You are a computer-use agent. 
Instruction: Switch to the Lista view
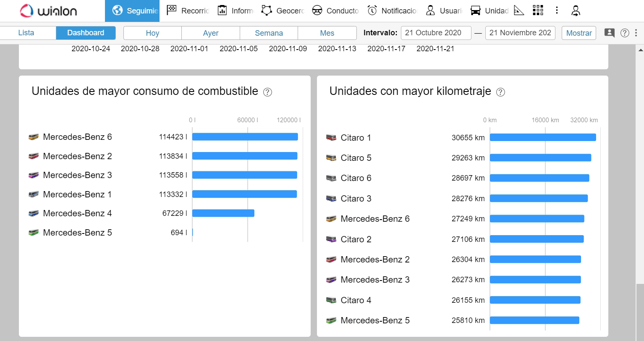click(26, 33)
